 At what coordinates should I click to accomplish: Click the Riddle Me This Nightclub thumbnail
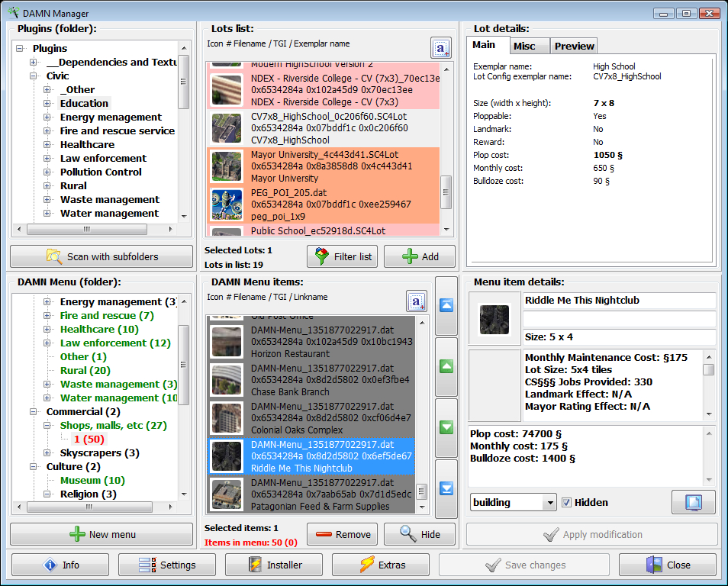tap(492, 319)
